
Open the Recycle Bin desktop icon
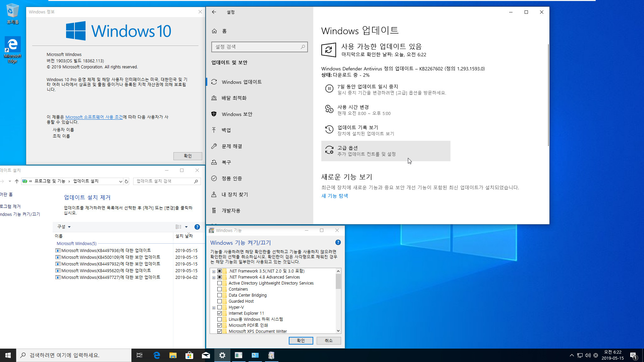13,14
